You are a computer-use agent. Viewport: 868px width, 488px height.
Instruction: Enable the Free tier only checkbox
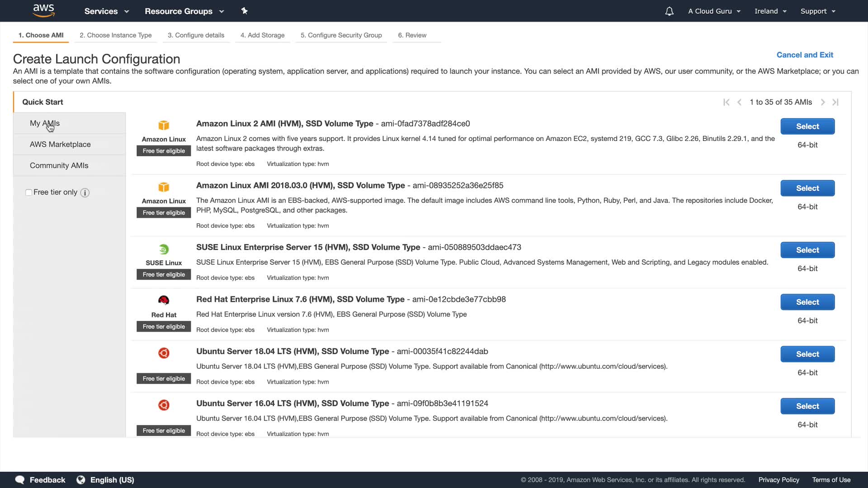point(28,192)
